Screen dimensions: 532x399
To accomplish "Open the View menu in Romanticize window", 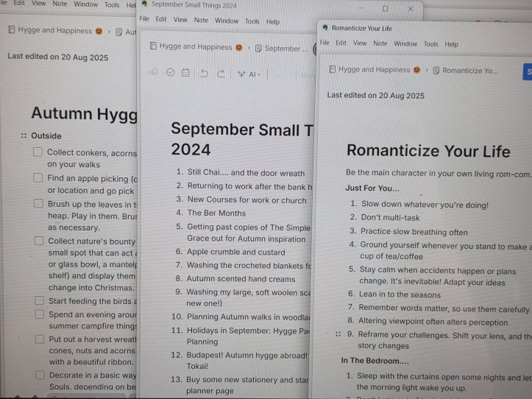I will click(360, 43).
